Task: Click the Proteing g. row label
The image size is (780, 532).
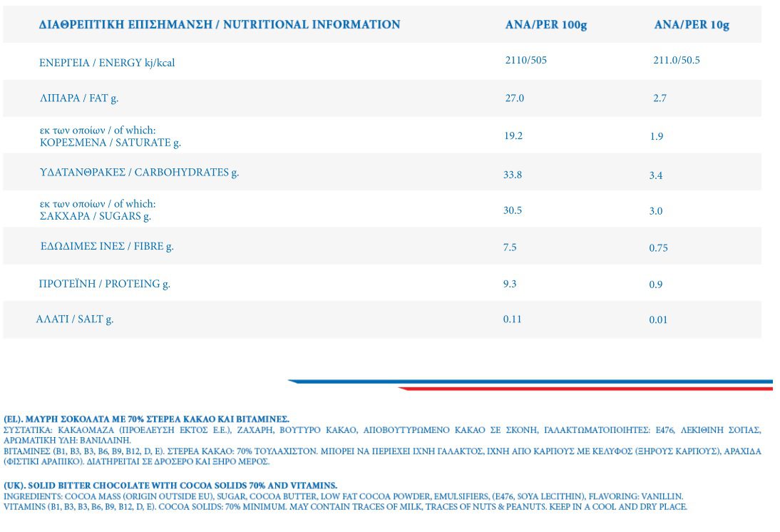Action: tap(104, 284)
